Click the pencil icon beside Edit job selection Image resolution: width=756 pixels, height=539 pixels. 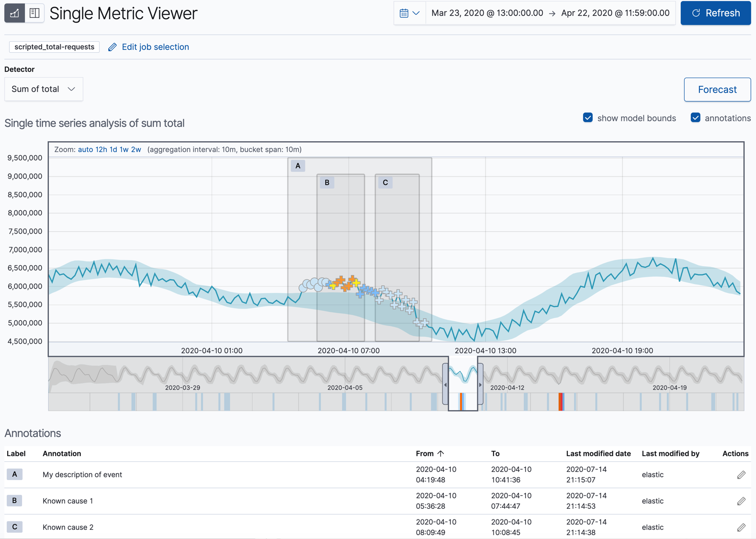tap(113, 47)
